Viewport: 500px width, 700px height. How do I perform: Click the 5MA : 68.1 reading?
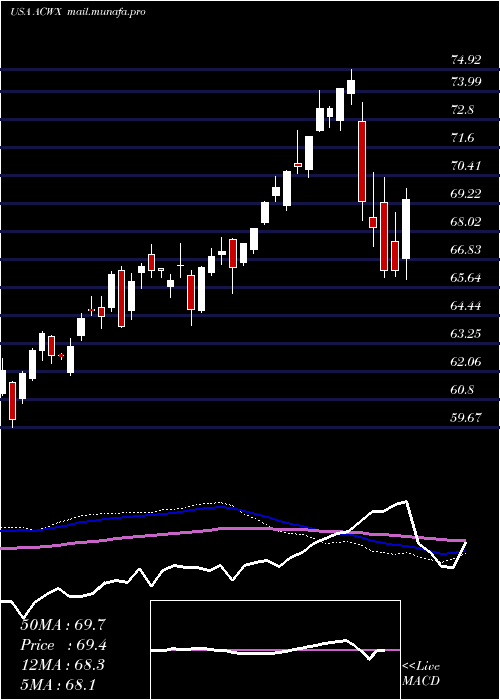[58, 685]
